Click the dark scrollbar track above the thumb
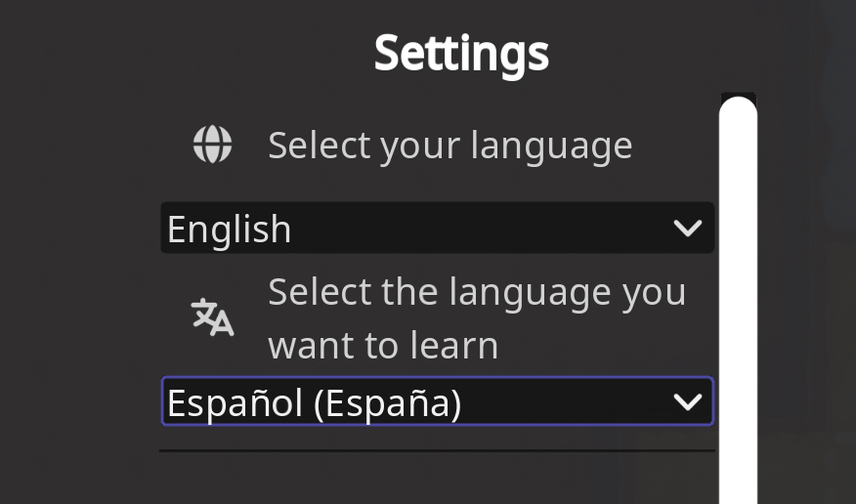The height and width of the screenshot is (504, 856). pyautogui.click(x=738, y=96)
